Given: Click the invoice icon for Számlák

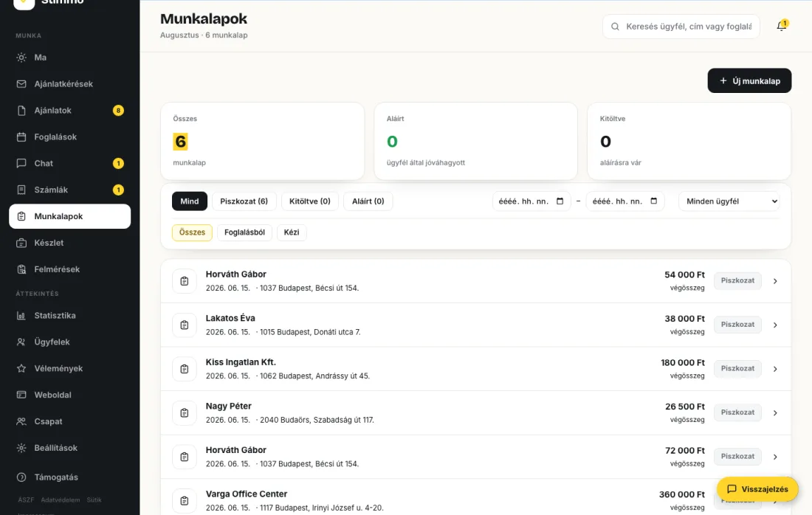Looking at the screenshot, I should tap(21, 190).
